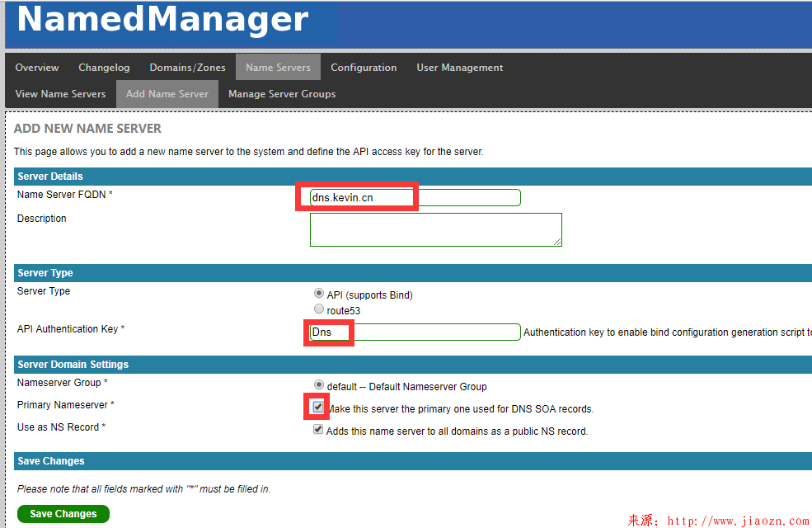Image resolution: width=812 pixels, height=528 pixels.
Task: Click the Name Server FQDN field
Action: click(415, 197)
